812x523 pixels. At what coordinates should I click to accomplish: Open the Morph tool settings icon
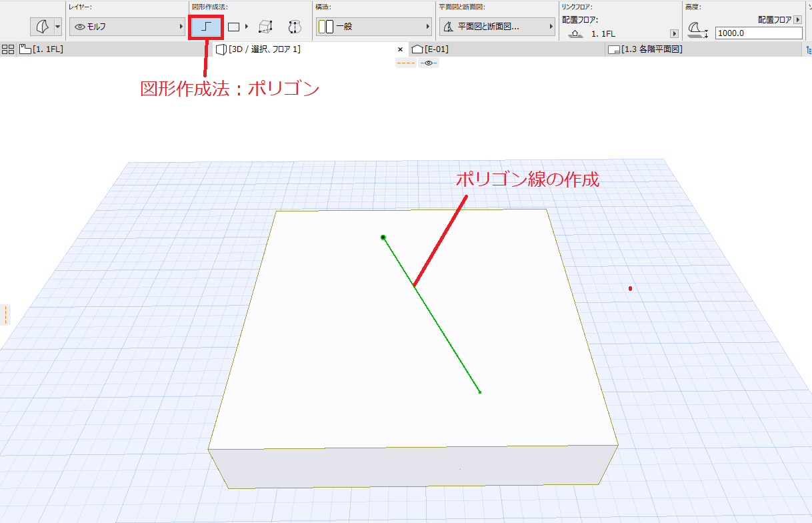(41, 27)
